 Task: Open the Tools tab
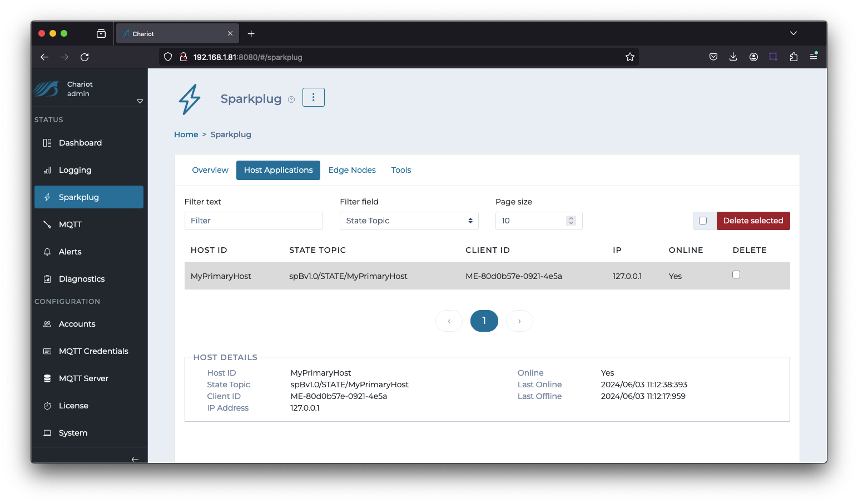tap(401, 170)
